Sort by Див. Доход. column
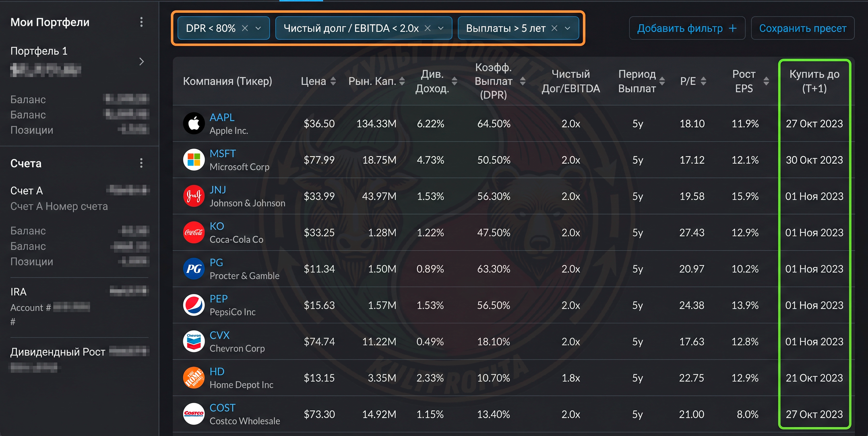868x436 pixels. coord(454,81)
